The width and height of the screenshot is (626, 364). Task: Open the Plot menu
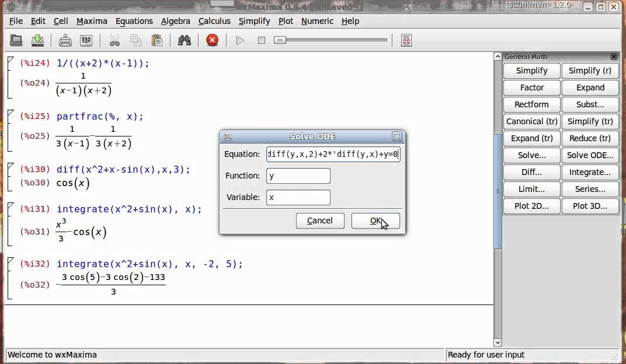point(286,21)
